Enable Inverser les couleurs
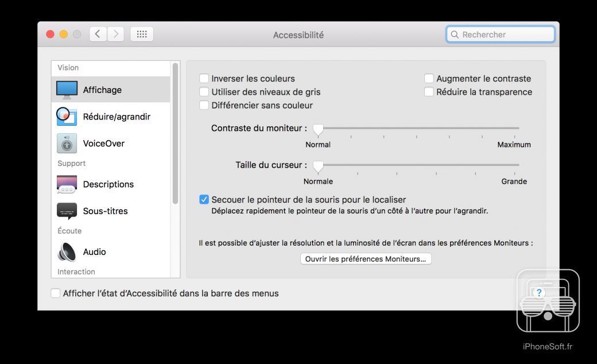This screenshot has height=364, width=597. click(x=204, y=78)
